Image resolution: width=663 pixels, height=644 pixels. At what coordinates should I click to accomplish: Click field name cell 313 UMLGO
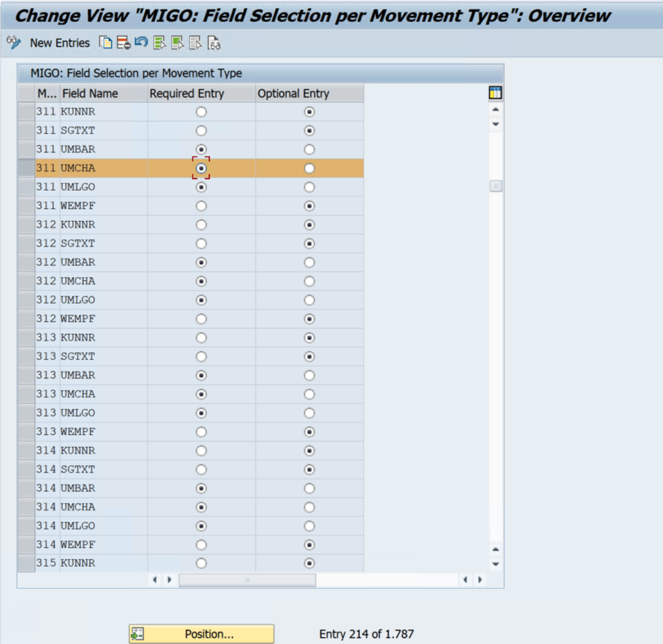[103, 413]
